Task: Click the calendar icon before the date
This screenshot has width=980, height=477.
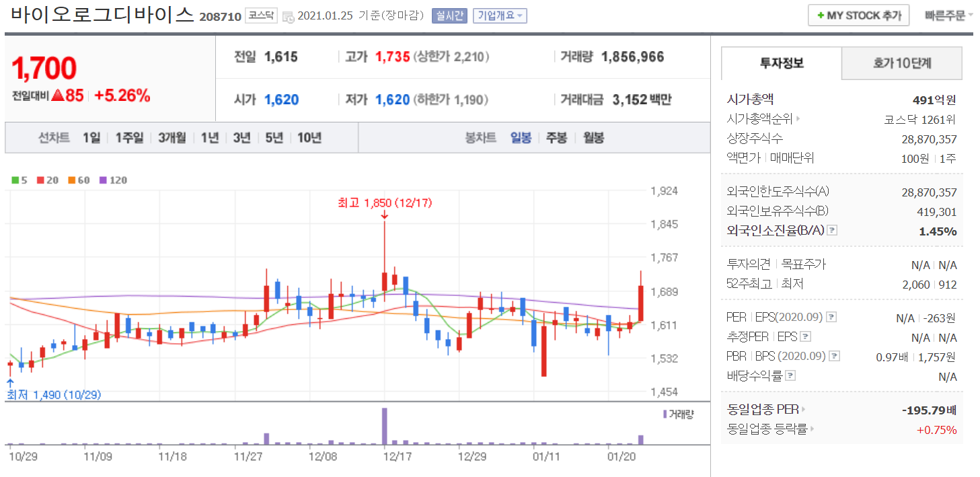Action: 288,16
